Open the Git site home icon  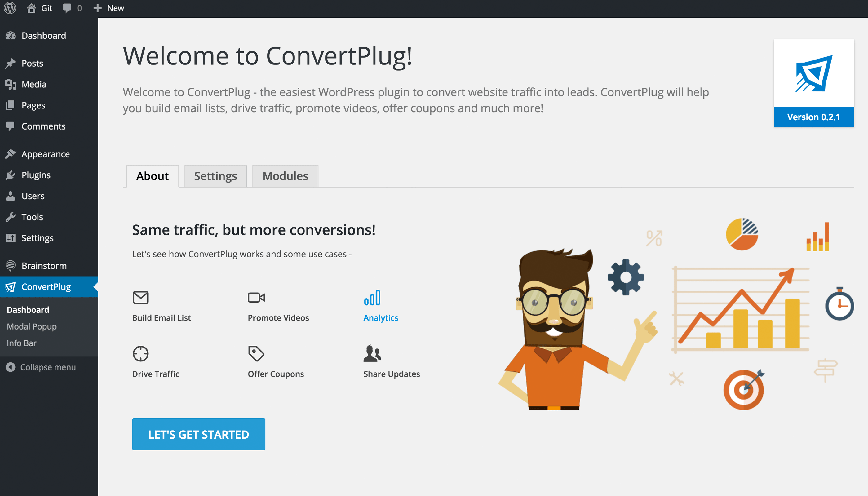[31, 8]
